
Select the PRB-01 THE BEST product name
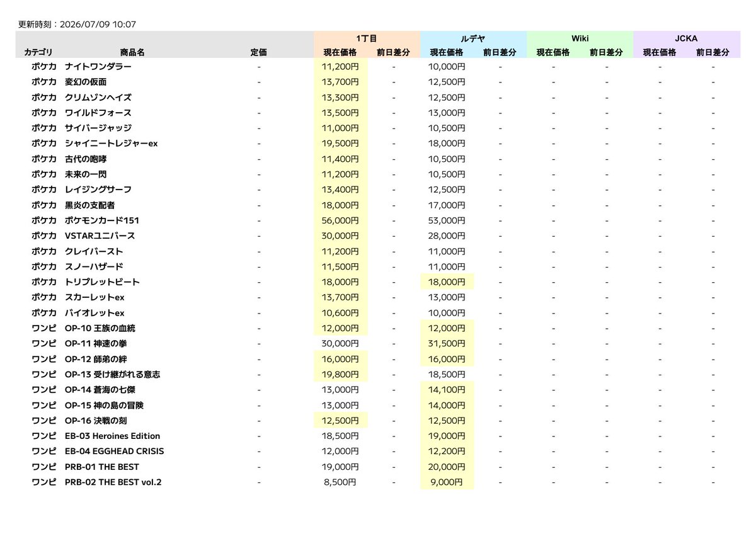pos(102,467)
